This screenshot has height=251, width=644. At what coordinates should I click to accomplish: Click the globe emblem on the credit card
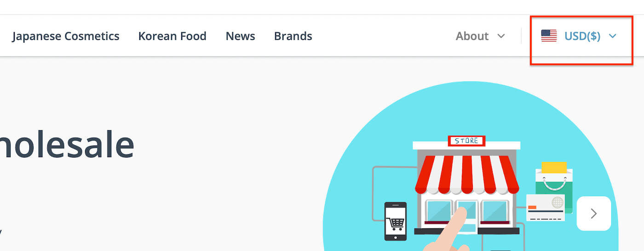point(557,202)
